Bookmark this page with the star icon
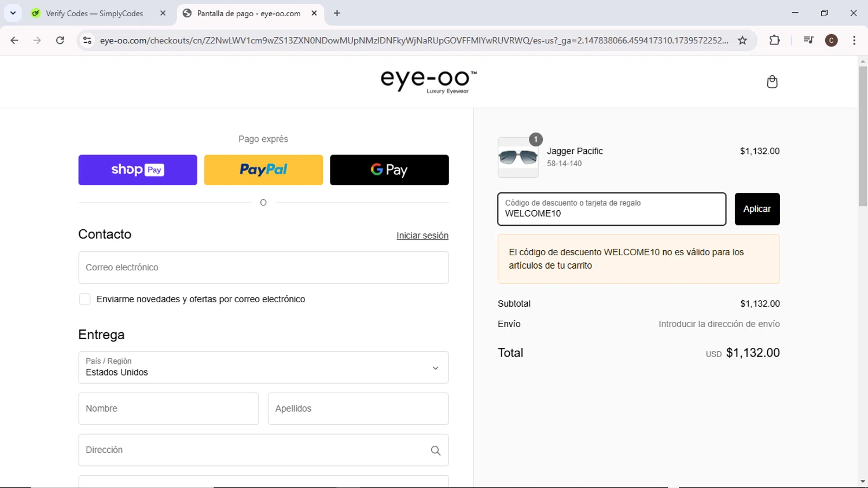The height and width of the screenshot is (488, 868). (742, 41)
